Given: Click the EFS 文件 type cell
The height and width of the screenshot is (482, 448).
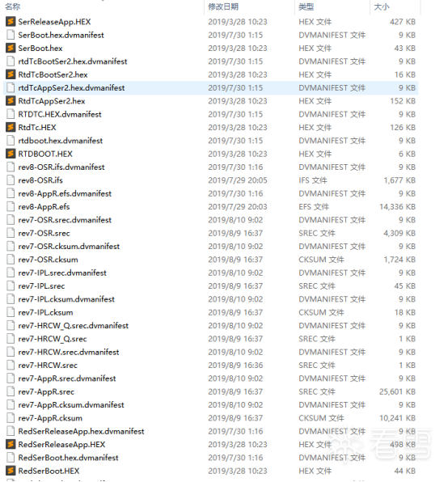Looking at the screenshot, I should pyautogui.click(x=314, y=207).
